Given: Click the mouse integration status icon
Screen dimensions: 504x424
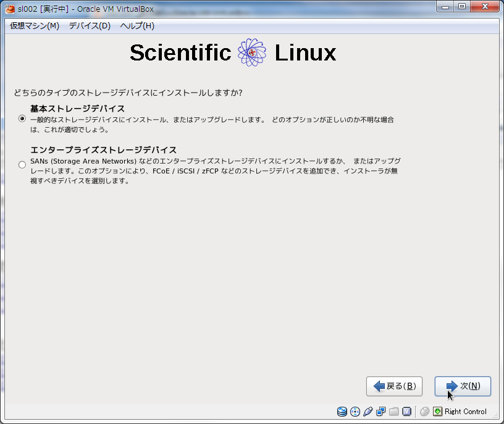Looking at the screenshot, I should tap(424, 412).
